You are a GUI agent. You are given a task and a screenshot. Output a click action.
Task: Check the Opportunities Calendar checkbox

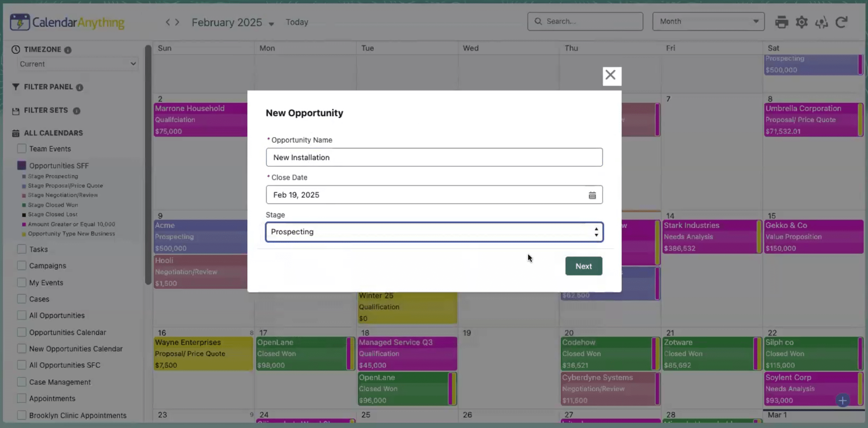tap(22, 332)
